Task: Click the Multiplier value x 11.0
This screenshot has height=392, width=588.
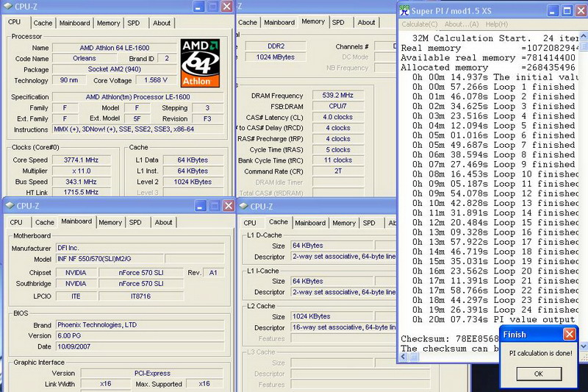Action: [x=81, y=171]
